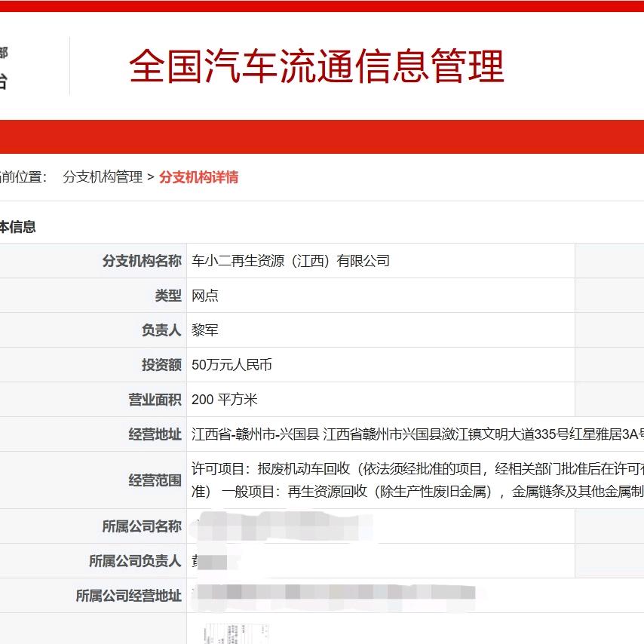Click the 全国汽车流通信息管理 site title

tap(316, 66)
